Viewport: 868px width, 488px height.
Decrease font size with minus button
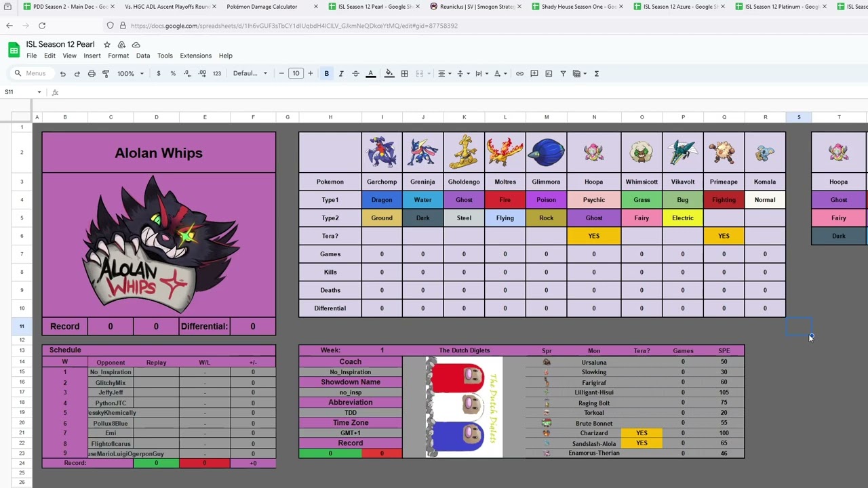point(281,73)
